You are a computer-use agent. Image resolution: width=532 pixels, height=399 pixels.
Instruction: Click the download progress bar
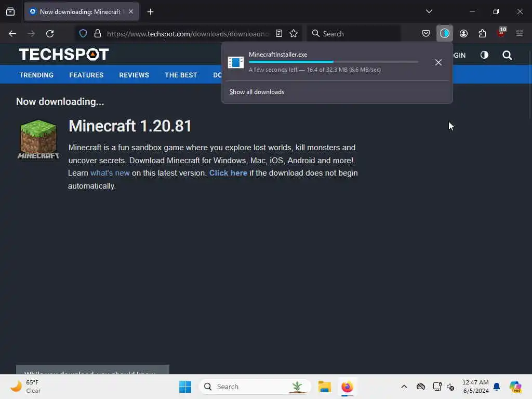333,62
